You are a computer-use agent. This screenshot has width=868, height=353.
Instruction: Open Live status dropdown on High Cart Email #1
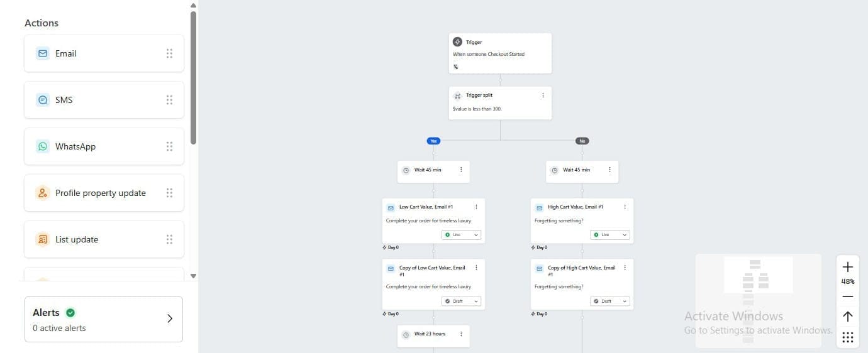610,235
